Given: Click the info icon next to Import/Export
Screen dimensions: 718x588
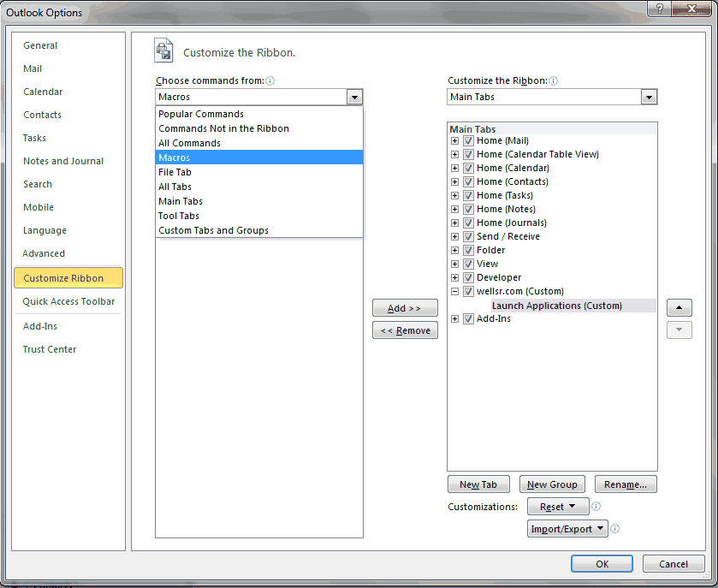Looking at the screenshot, I should click(615, 529).
